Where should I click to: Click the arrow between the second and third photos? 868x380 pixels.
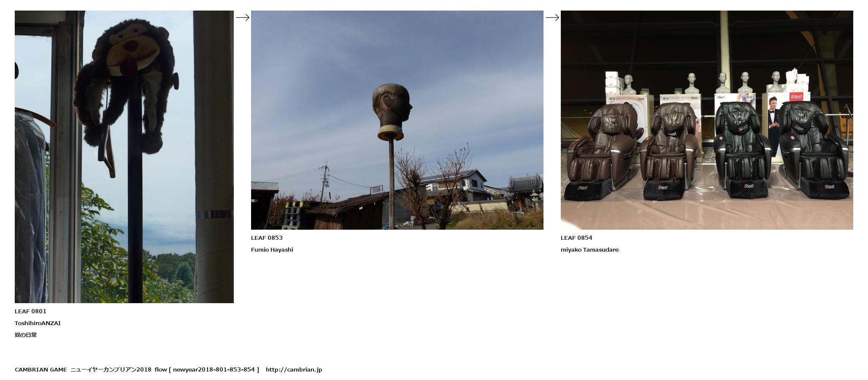click(x=552, y=17)
